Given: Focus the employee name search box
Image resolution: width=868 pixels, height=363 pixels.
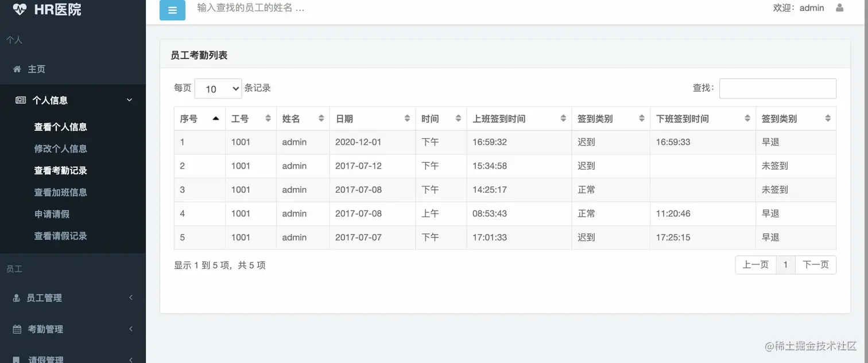Looking at the screenshot, I should click(x=251, y=8).
